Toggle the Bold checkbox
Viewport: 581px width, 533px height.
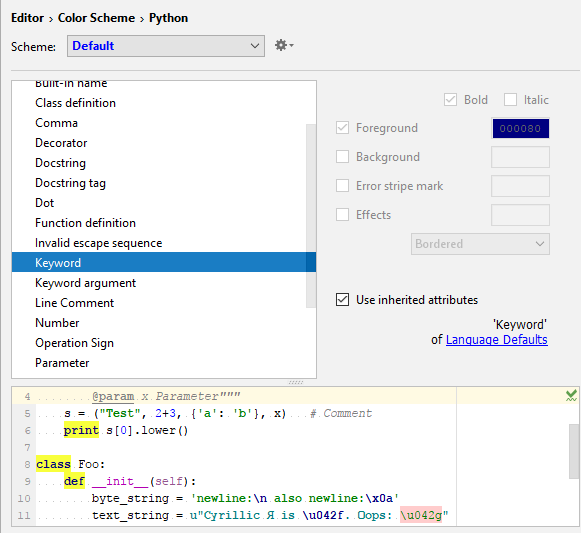[450, 100]
